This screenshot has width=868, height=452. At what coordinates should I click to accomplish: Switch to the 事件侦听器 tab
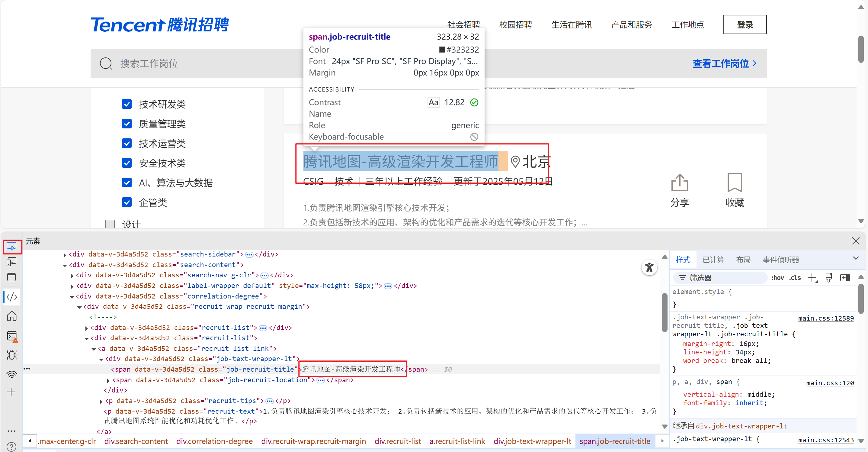tap(781, 260)
